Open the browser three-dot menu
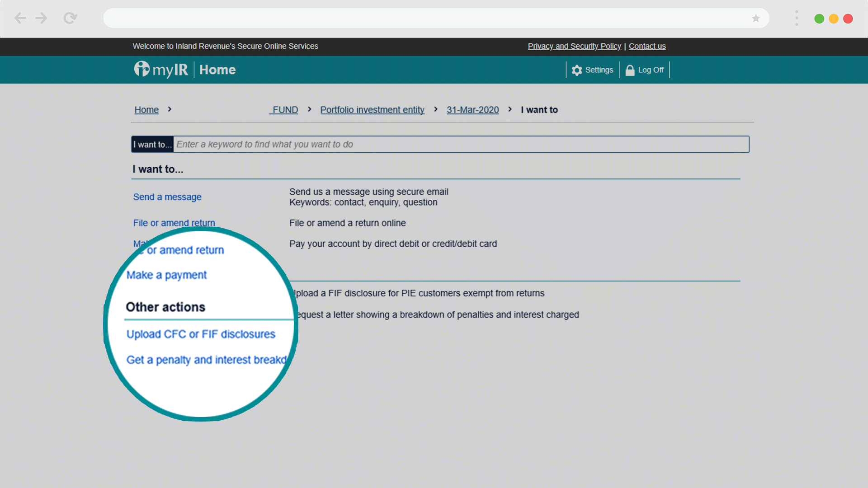This screenshot has height=488, width=868. (796, 19)
